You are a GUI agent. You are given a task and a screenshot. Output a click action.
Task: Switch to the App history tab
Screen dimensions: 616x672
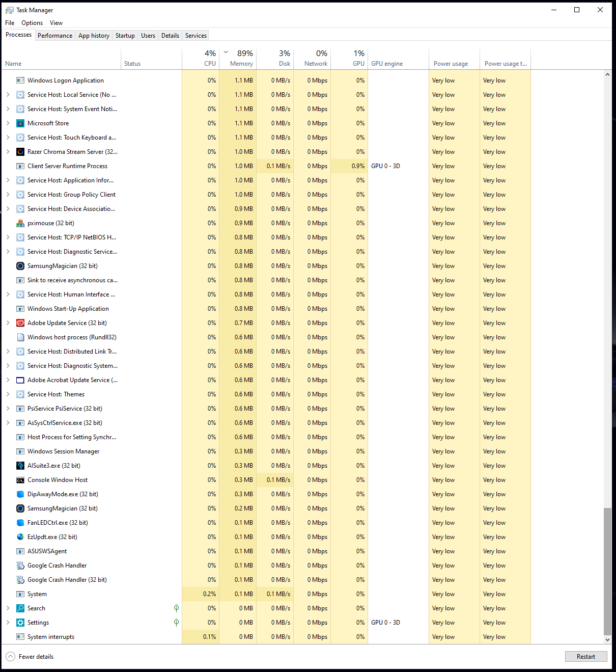[94, 36]
